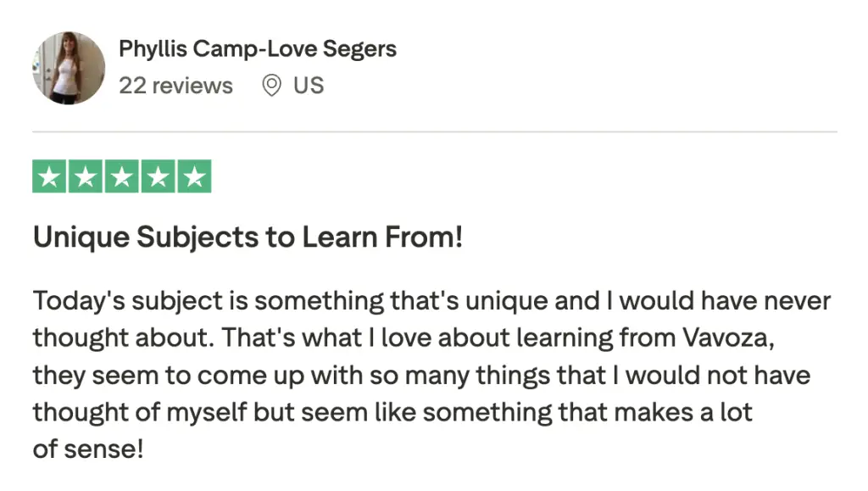Screen dimensions: 868x491
Task: Click the horizontal divider under the reviewer
Action: (434, 132)
